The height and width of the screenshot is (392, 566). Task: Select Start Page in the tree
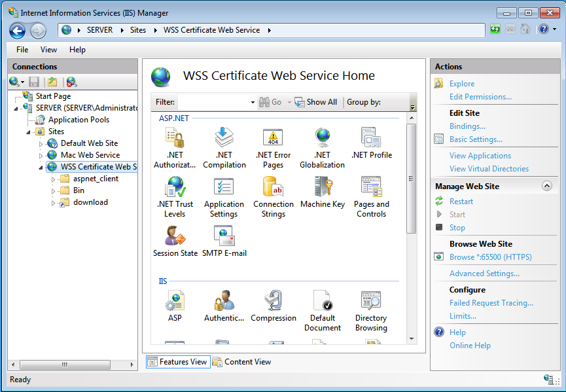click(53, 96)
